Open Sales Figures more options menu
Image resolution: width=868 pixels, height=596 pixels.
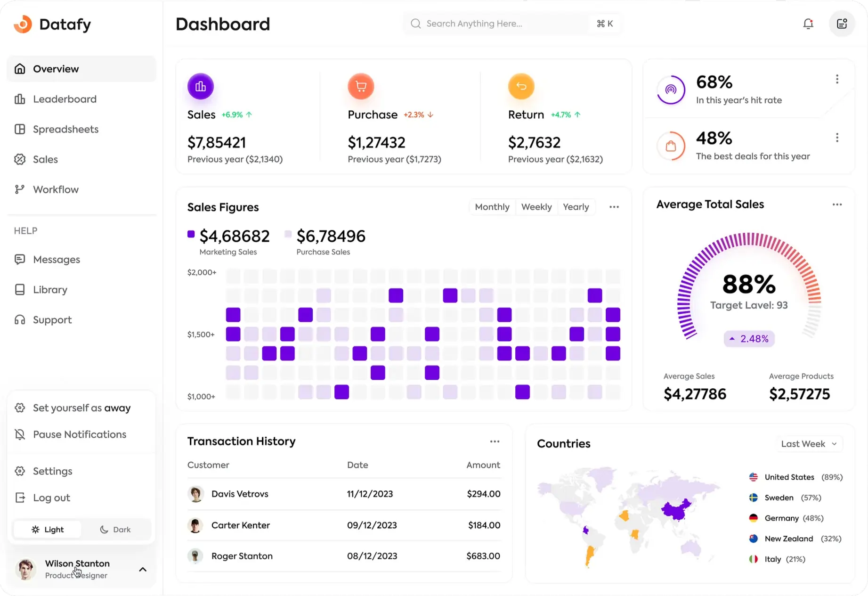point(614,207)
